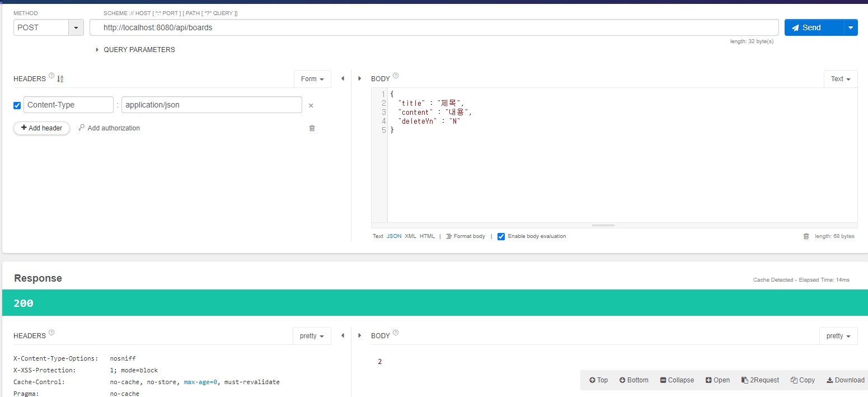
Task: Click the response body value 2
Action: tap(380, 362)
